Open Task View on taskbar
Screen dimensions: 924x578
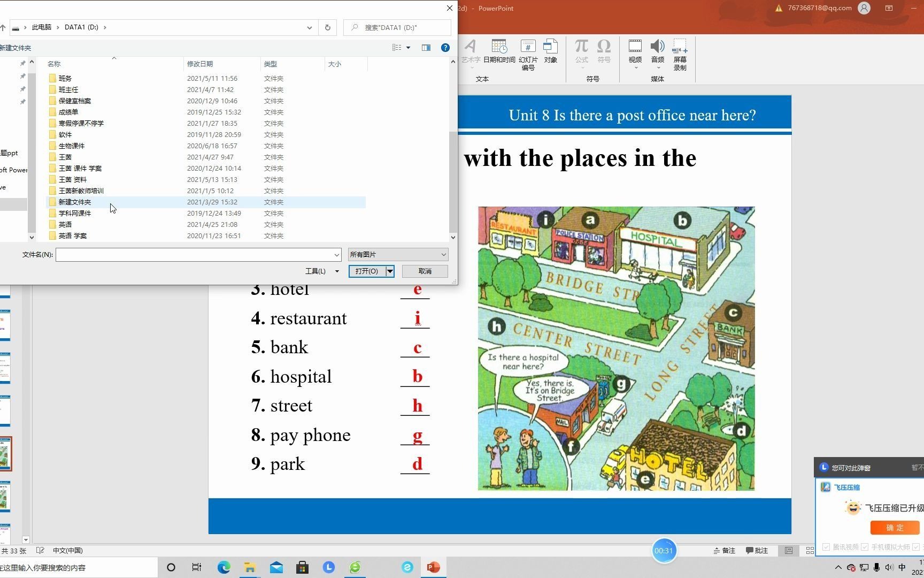[197, 567]
